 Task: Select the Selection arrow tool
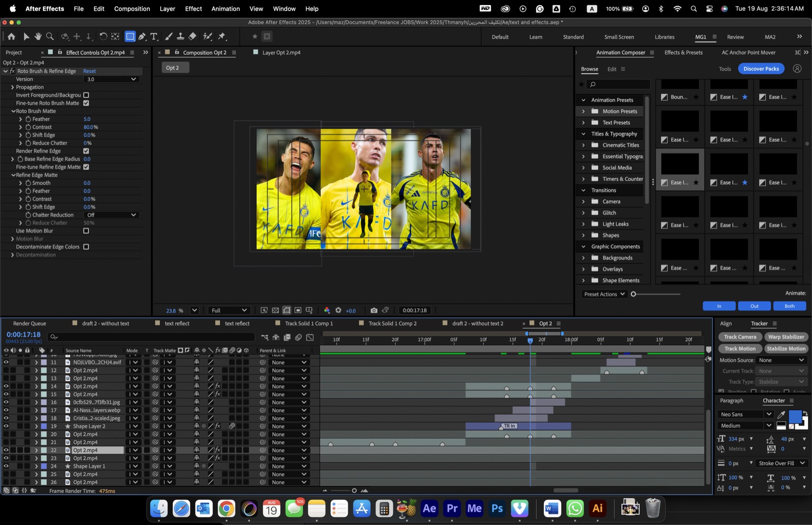pyautogui.click(x=26, y=37)
